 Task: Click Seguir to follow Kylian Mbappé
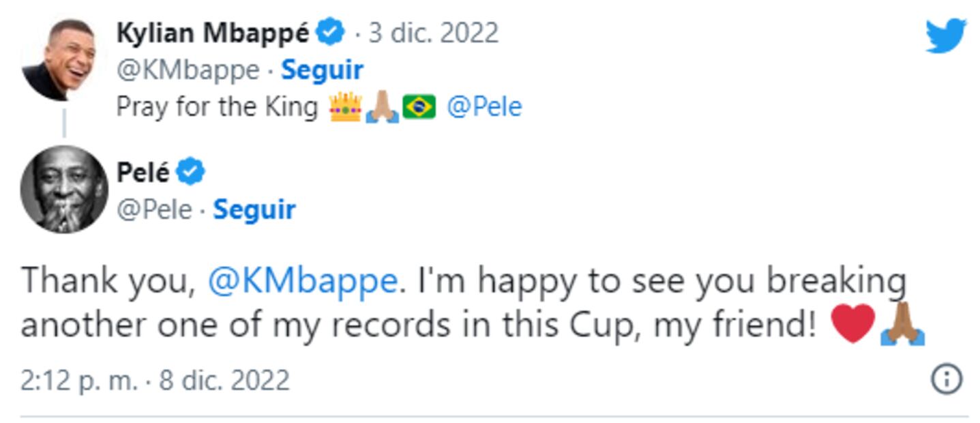tap(323, 70)
